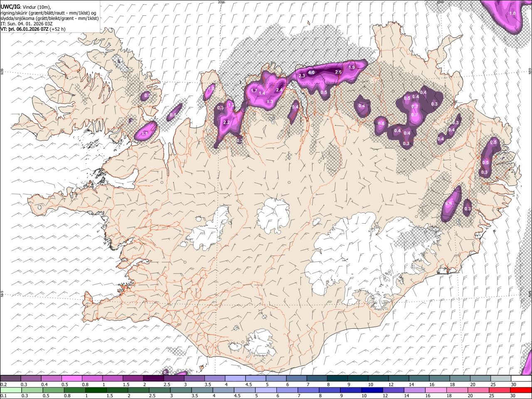
Task: Click the dark green lower swatch between 1 and 1.5
Action: [96, 390]
